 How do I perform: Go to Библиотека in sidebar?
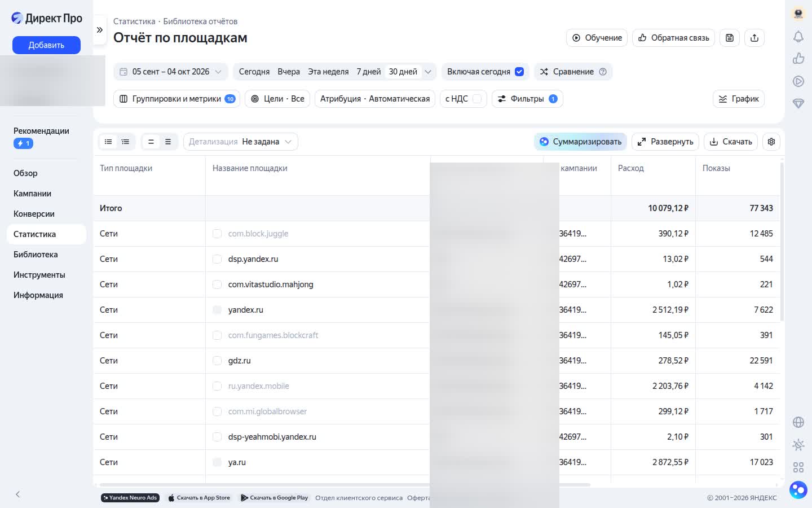pyautogui.click(x=36, y=255)
